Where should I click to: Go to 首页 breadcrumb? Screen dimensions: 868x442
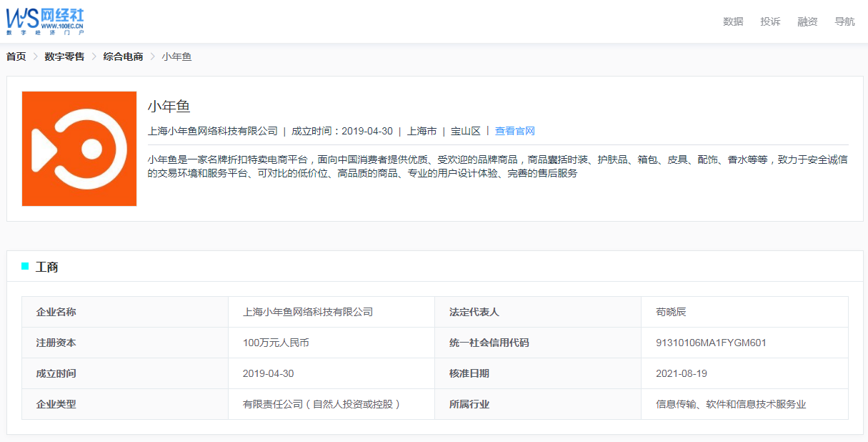coord(16,57)
